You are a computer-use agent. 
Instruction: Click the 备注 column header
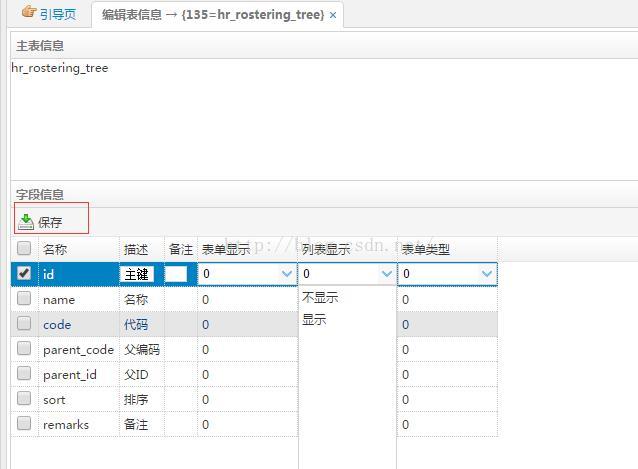coord(181,249)
